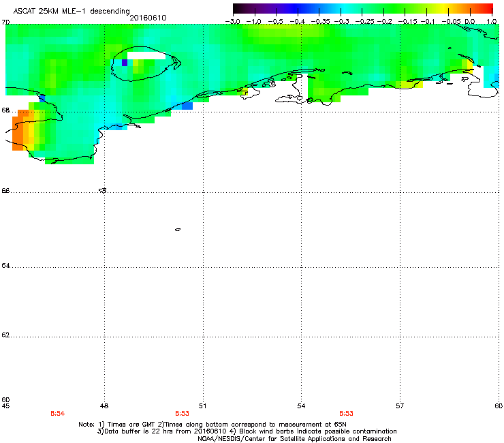This screenshot has width=504, height=443.
Task: Click the '-0.2' color bar label
Action: click(385, 22)
